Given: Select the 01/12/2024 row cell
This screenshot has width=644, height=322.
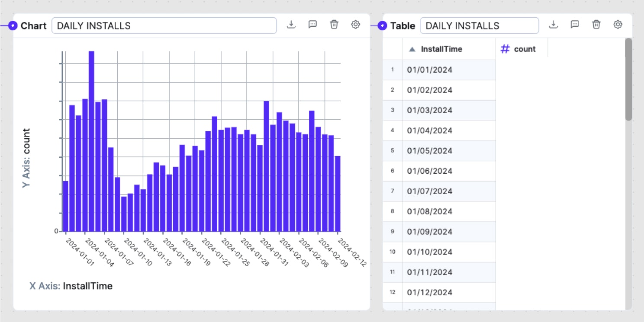Looking at the screenshot, I should 448,293.
